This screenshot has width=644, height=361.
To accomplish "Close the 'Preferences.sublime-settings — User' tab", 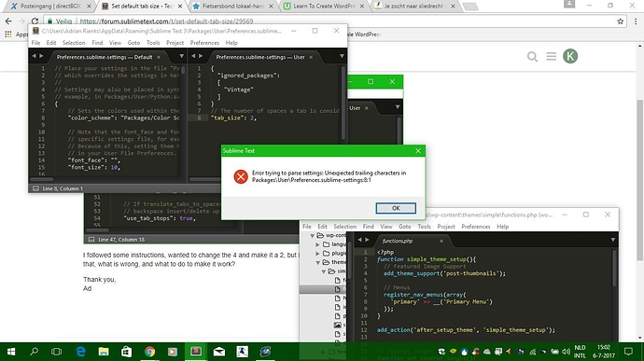I will [311, 57].
